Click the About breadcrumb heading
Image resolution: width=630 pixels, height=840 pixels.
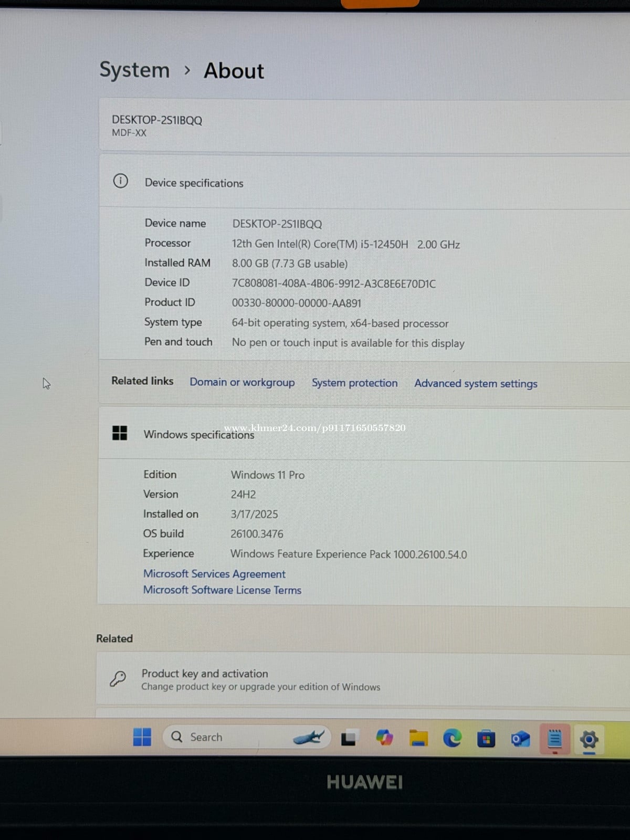(234, 71)
